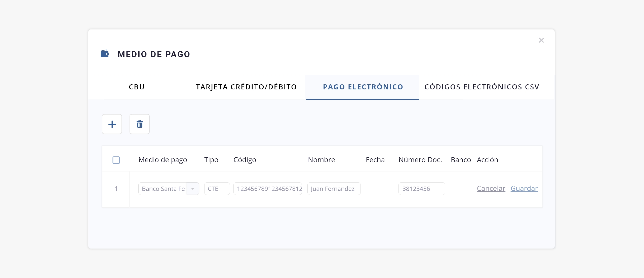Click the Medio de pago column header
This screenshot has height=278, width=644.
coord(163,160)
